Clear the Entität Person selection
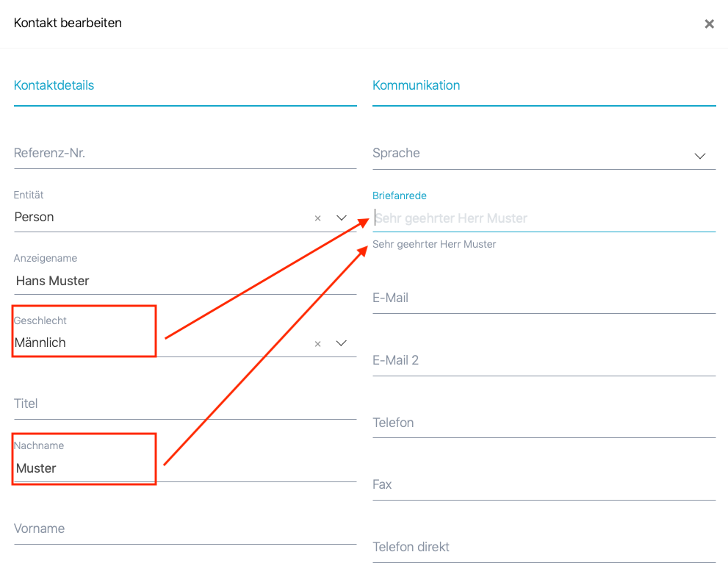 (318, 218)
